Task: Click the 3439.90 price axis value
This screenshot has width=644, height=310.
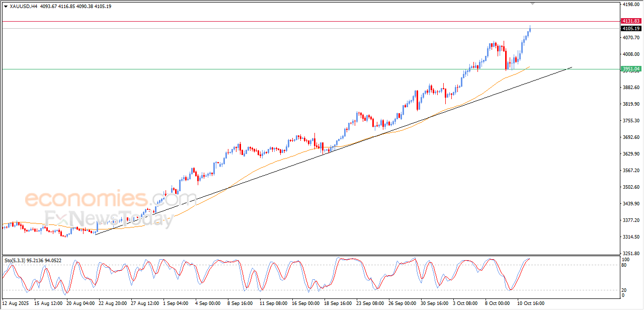Action: (x=630, y=204)
